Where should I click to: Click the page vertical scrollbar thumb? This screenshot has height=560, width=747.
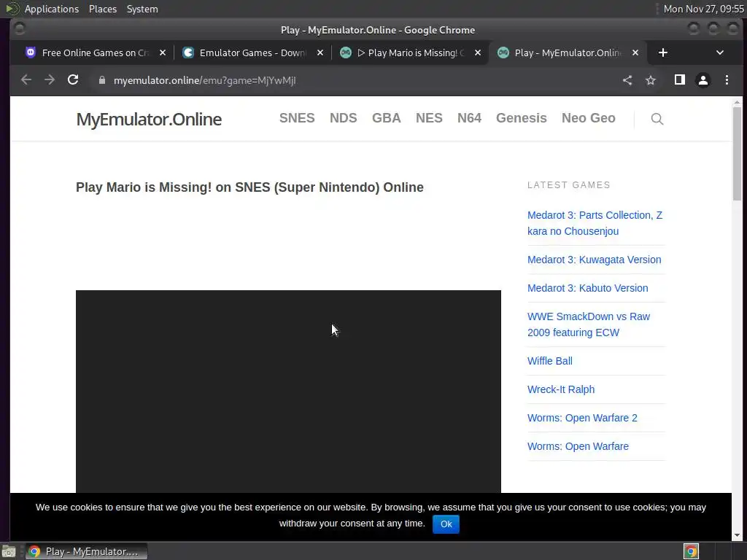pos(737,153)
